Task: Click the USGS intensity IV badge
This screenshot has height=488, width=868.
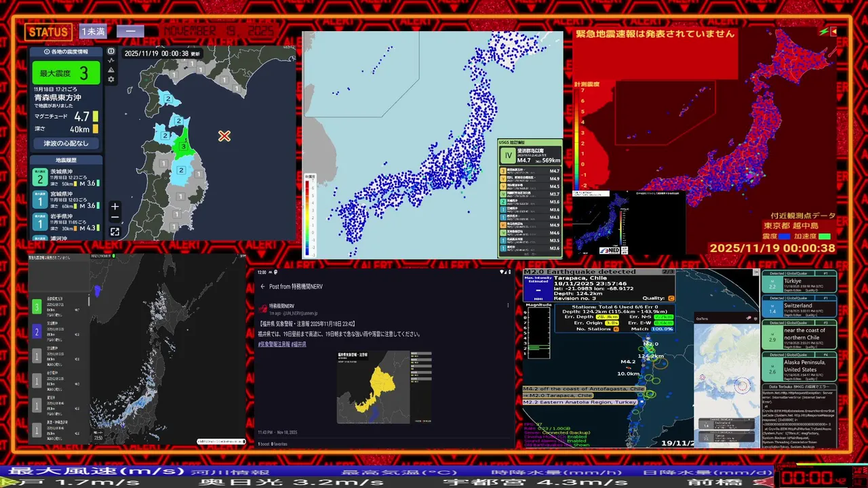Action: pos(508,157)
